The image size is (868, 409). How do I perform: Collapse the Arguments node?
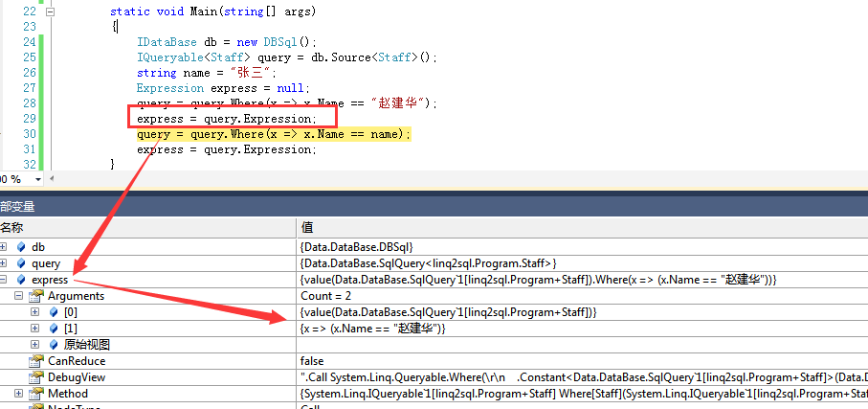[x=19, y=296]
